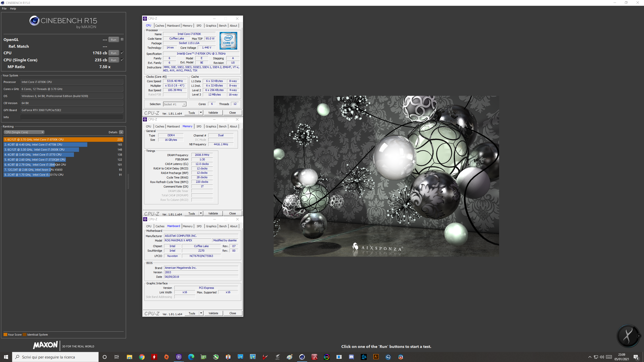644x362 pixels.
Task: Select ranking row Intel Core i5-3317U CPU
Action: click(63, 175)
